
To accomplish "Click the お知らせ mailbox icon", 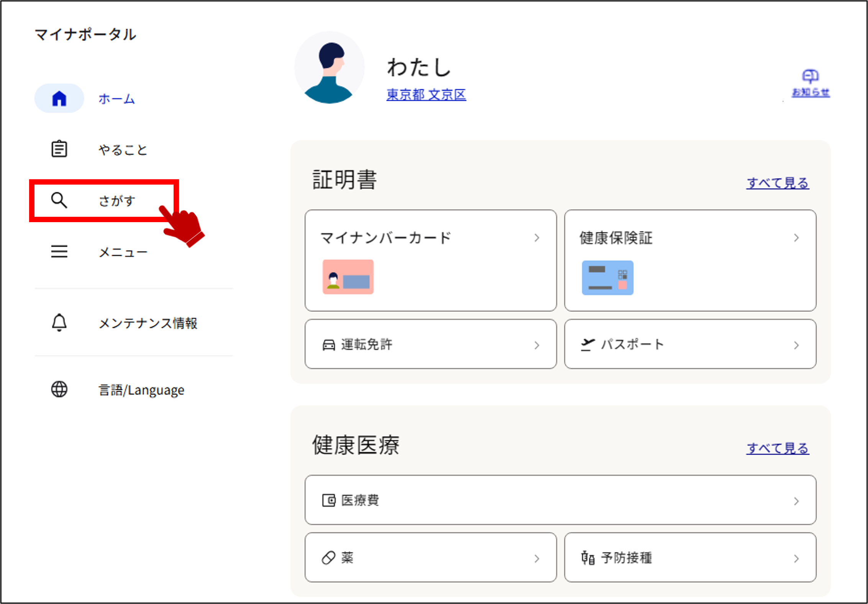I will (811, 76).
